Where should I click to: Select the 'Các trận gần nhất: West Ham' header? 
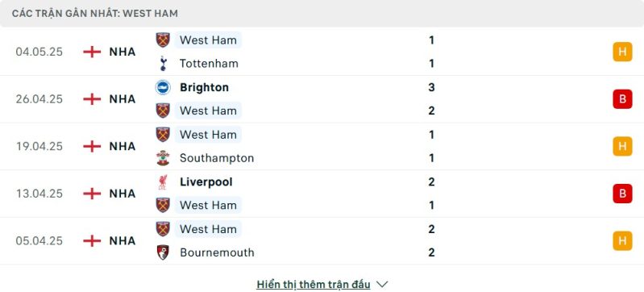(x=95, y=14)
